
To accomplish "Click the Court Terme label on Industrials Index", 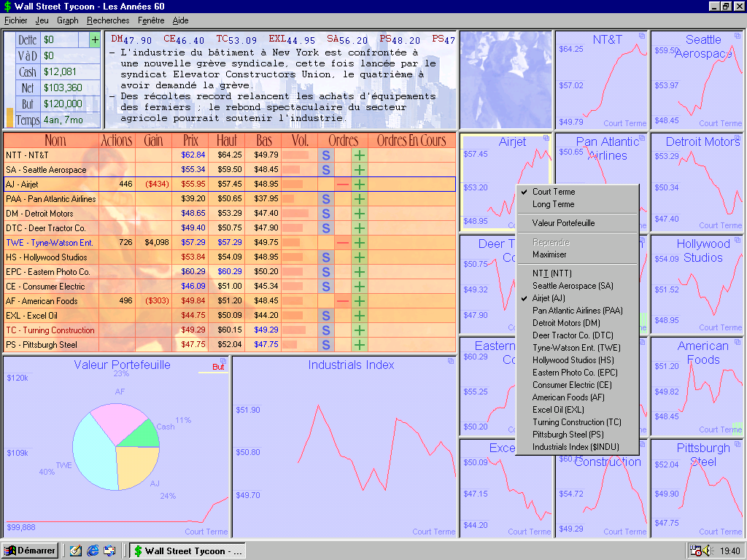I will point(433,532).
